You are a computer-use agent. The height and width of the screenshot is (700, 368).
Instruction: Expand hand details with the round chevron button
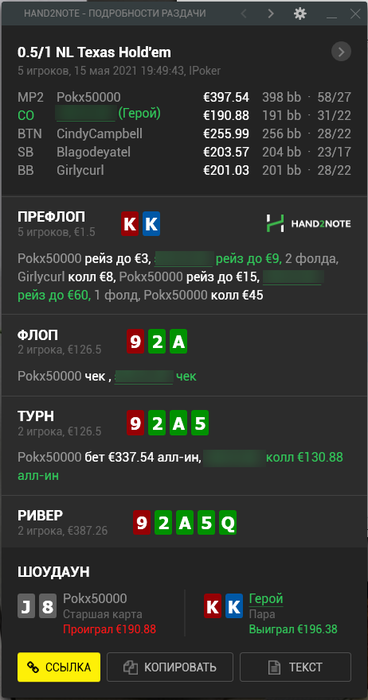tap(341, 52)
